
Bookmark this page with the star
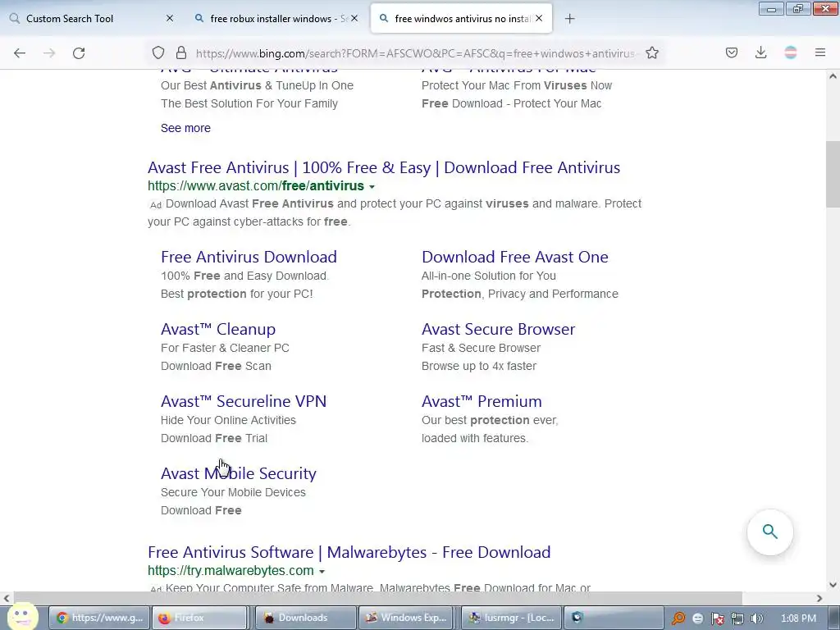652,52
